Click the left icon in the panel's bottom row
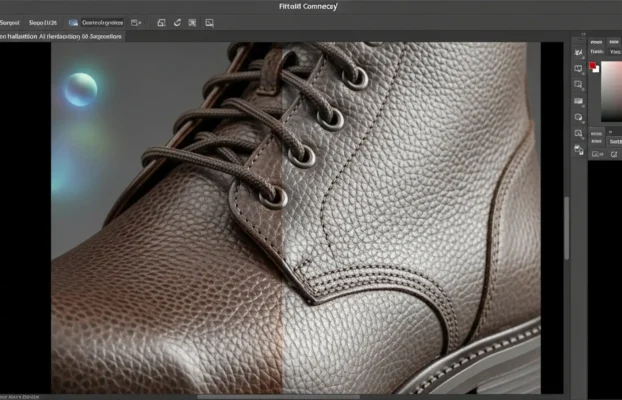The width and height of the screenshot is (622, 400). tap(596, 154)
